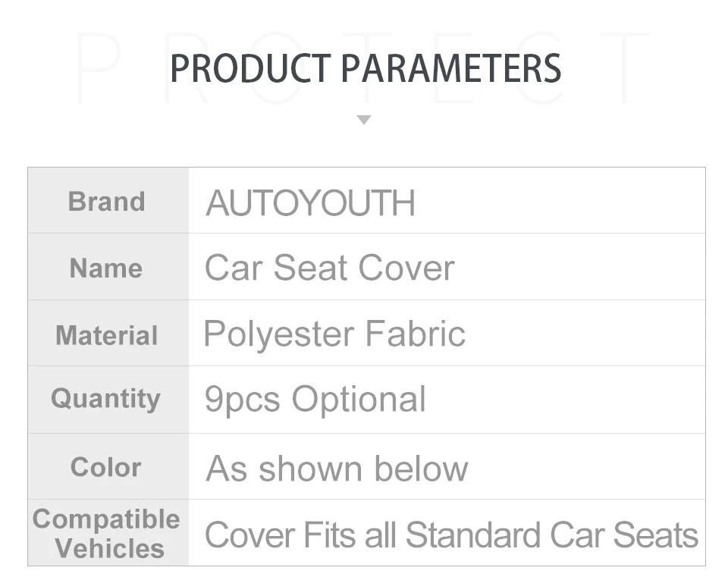Click the word Optional in Quantity row
Image resolution: width=728 pixels, height=580 pixels.
click(x=359, y=400)
